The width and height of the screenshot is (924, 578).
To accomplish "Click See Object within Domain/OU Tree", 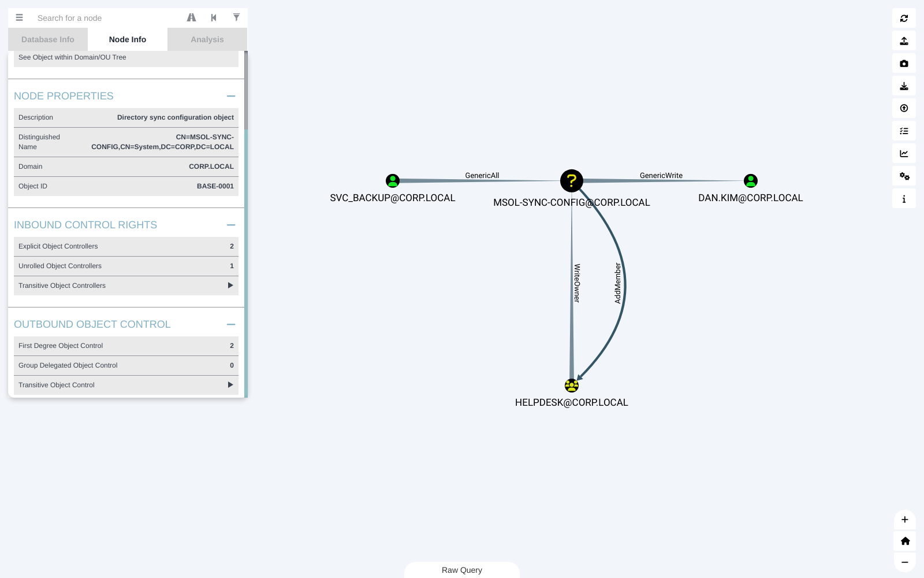I will pos(126,58).
